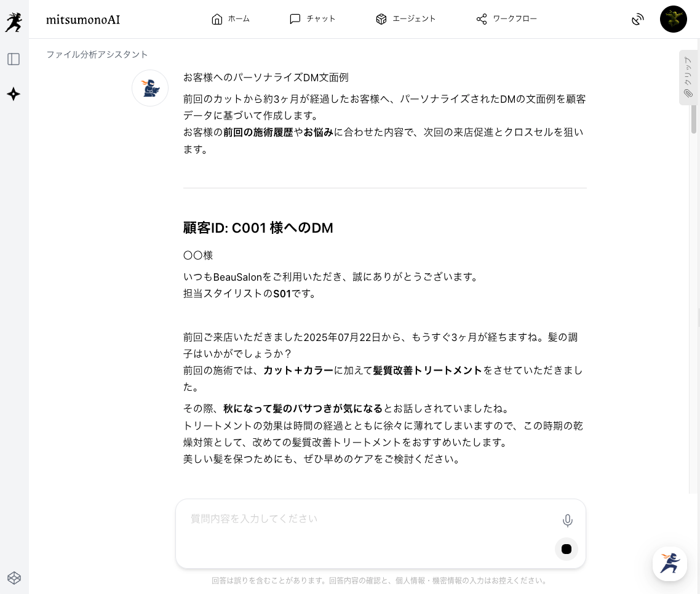Open the ワークフロー section
The height and width of the screenshot is (594, 700).
click(x=506, y=19)
